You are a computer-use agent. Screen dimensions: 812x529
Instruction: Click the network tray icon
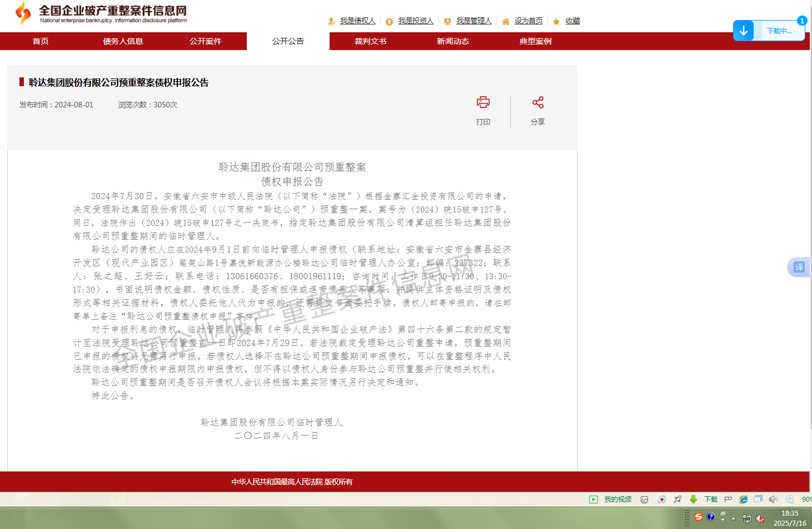(x=747, y=518)
